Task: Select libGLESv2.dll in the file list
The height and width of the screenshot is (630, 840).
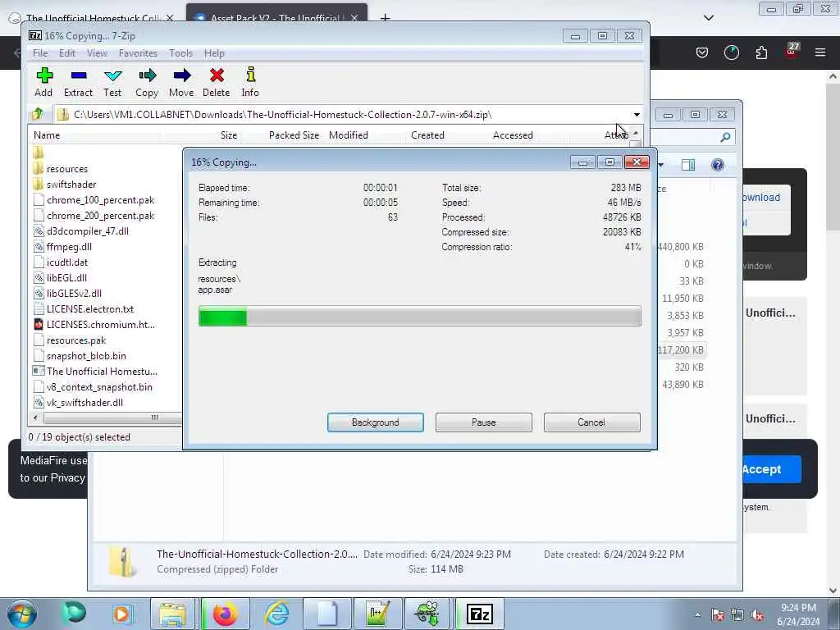Action: pyautogui.click(x=74, y=294)
